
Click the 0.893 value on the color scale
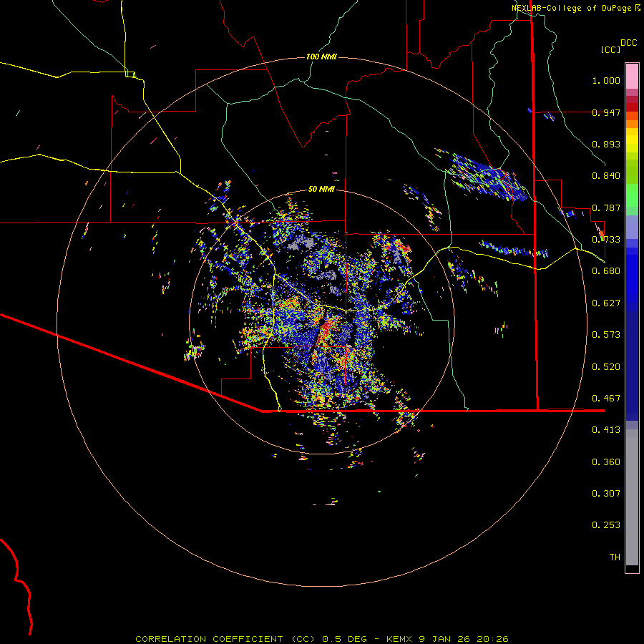tap(606, 144)
